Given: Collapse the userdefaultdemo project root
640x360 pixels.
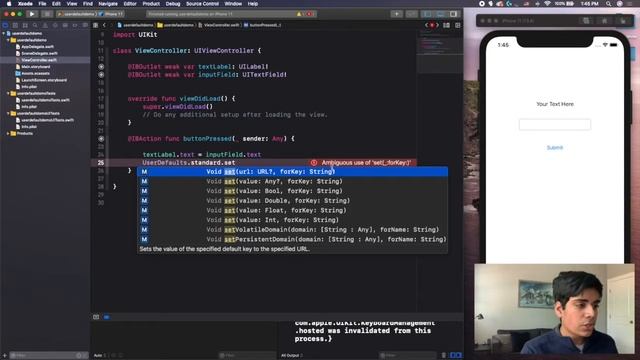Looking at the screenshot, I should [4, 33].
